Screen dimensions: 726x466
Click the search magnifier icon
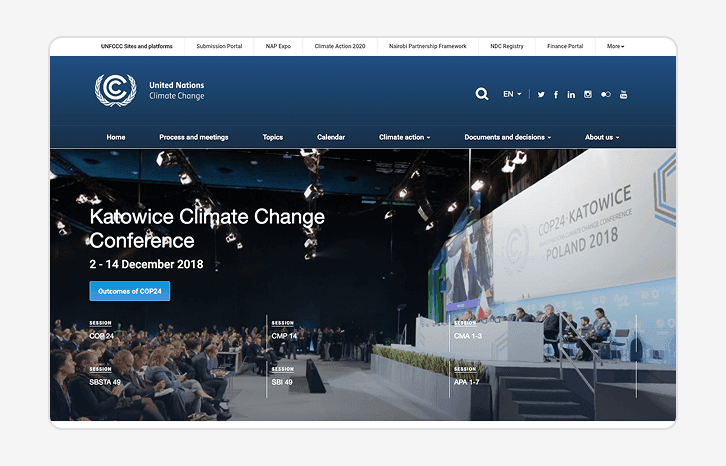click(x=482, y=94)
